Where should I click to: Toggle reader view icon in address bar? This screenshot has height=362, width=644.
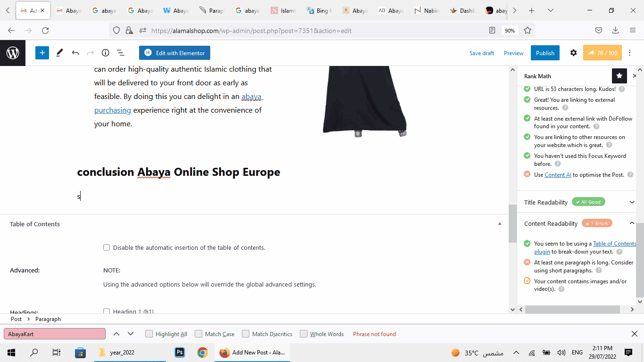click(492, 31)
